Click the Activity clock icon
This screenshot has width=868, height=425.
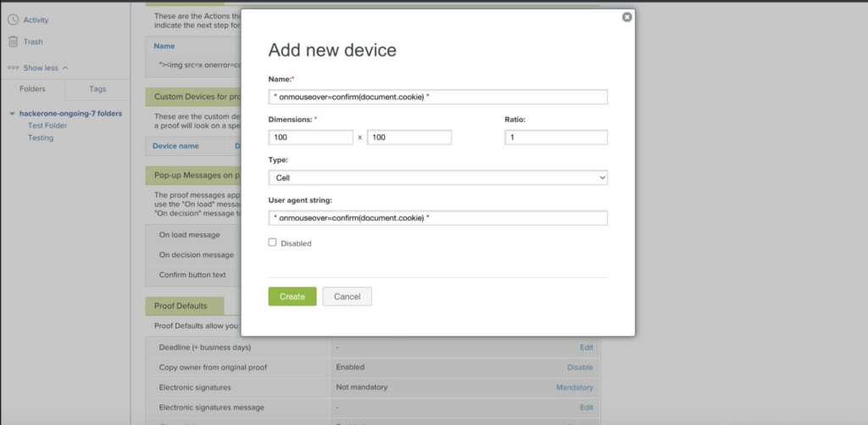(14, 20)
